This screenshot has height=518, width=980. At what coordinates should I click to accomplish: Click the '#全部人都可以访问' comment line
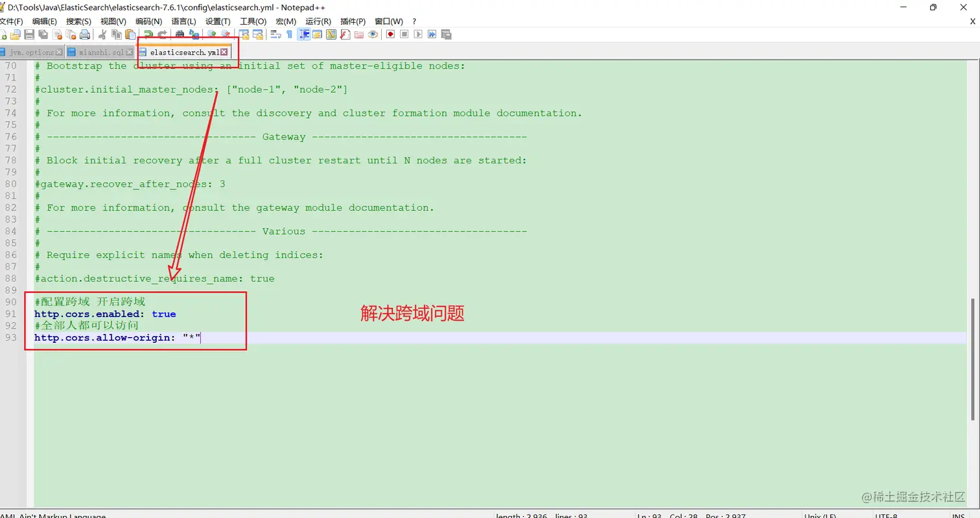pyautogui.click(x=86, y=325)
